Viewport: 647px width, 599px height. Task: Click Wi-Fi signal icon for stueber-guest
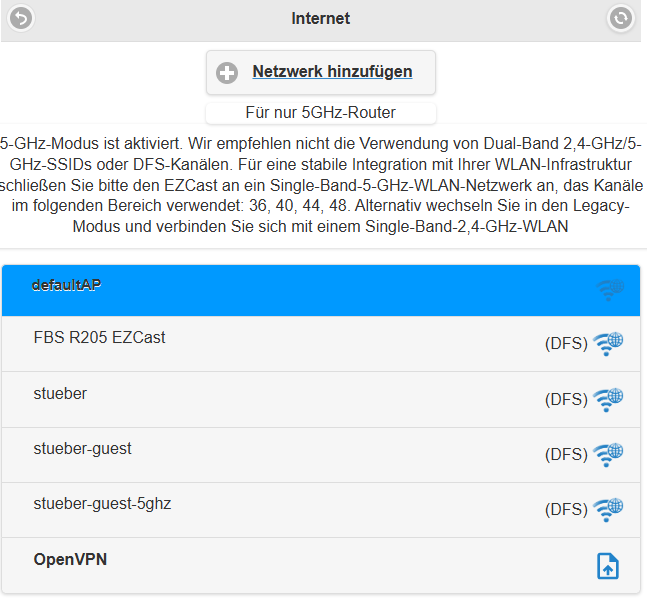click(608, 455)
